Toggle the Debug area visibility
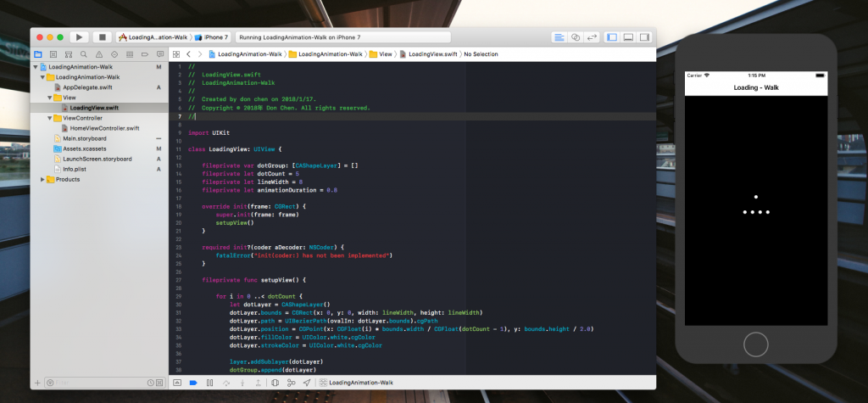Screen dimensions: 868x403 tap(628, 37)
